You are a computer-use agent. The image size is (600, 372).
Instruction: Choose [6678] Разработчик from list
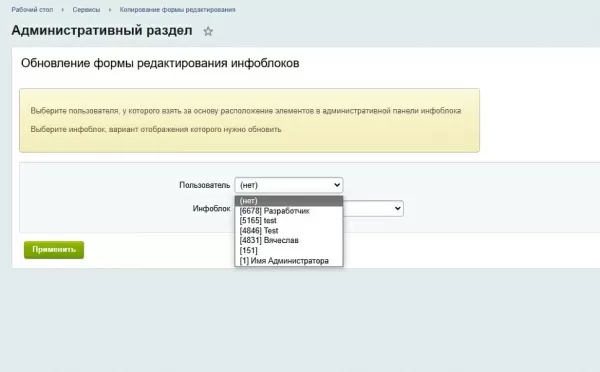(x=289, y=211)
